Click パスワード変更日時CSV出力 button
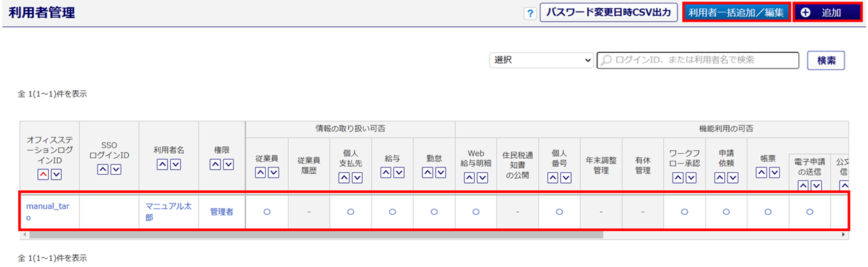Screen dimensions: 868x267 click(609, 13)
